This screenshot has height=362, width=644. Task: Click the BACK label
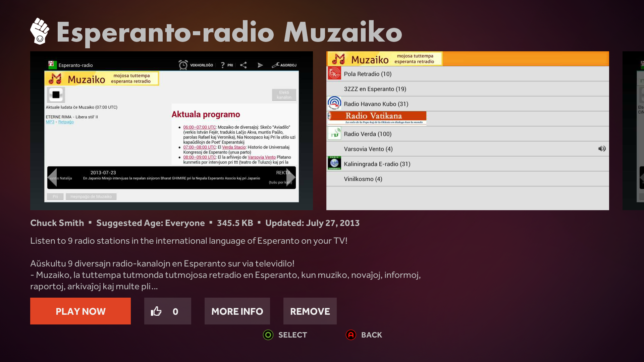[372, 335]
